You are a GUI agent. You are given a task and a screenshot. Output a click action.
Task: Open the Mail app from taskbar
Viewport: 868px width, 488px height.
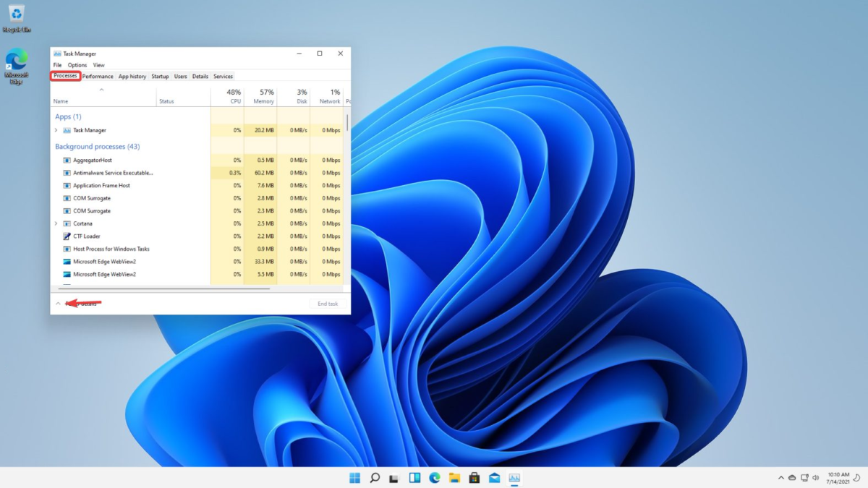click(x=495, y=477)
